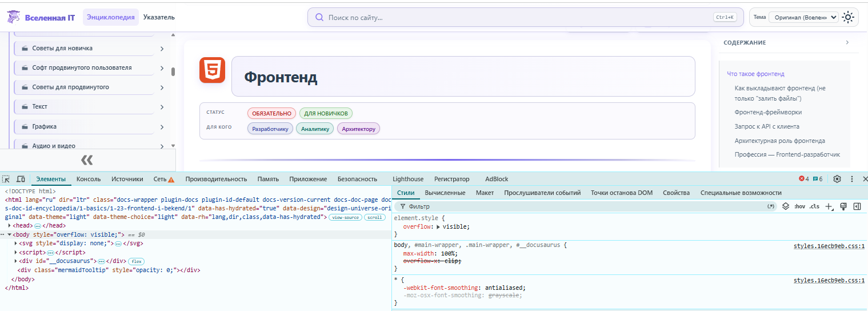
Task: Click the scroll badge on html tag
Action: [375, 217]
